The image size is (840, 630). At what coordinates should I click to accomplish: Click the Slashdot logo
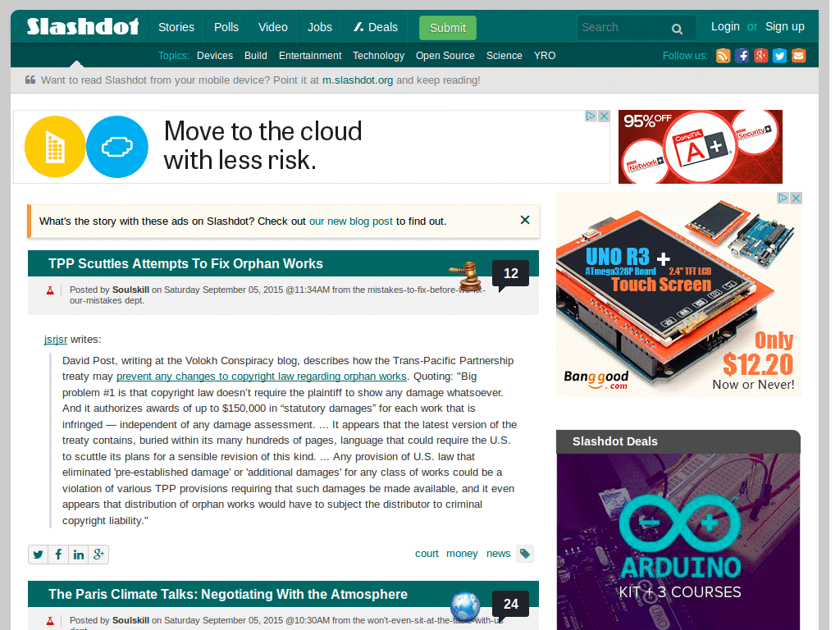(83, 26)
